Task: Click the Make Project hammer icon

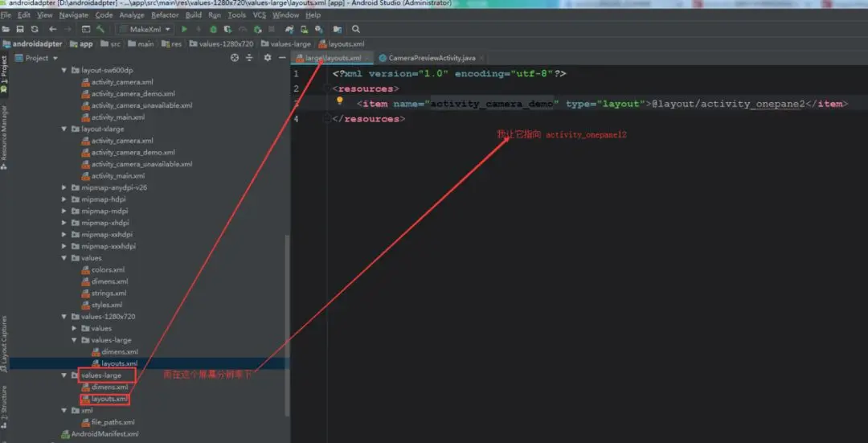Action: click(100, 30)
